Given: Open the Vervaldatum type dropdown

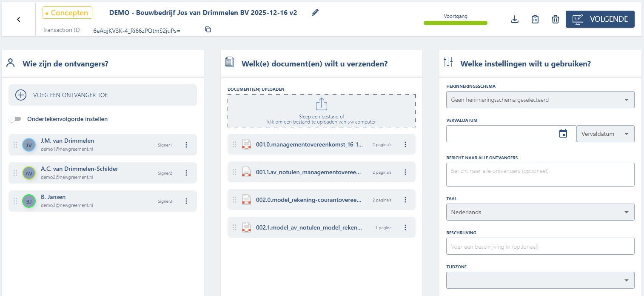Looking at the screenshot, I should [605, 134].
